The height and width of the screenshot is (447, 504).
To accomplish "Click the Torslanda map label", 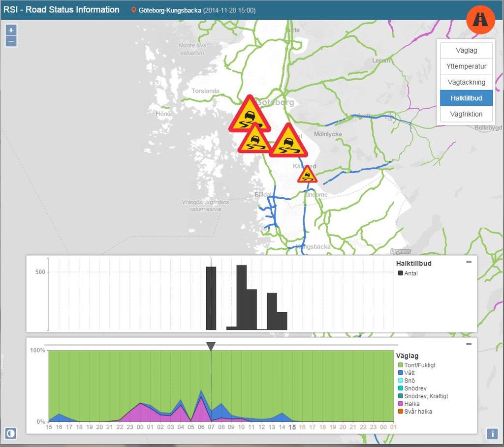I will (205, 91).
